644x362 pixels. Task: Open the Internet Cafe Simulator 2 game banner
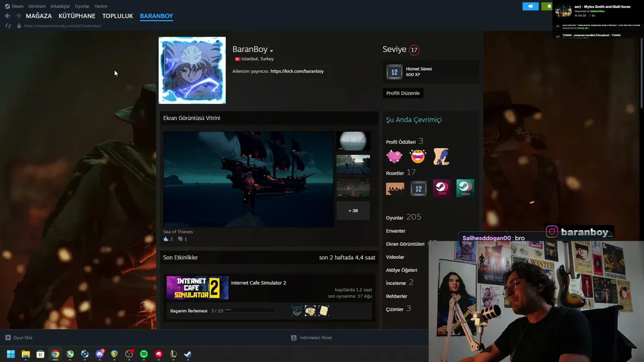point(197,288)
